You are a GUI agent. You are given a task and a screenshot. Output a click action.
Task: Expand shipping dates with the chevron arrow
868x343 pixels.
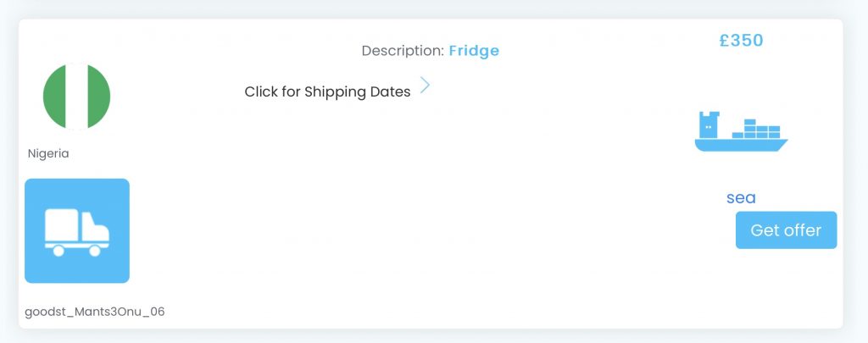coord(425,86)
